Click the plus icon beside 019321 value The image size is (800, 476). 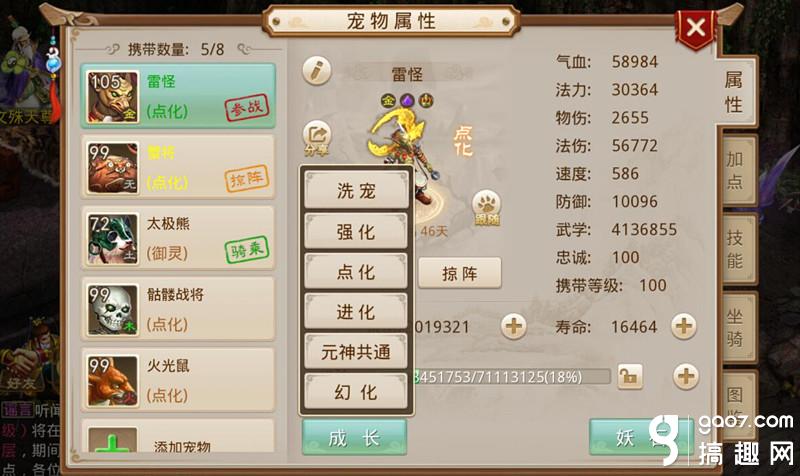point(514,325)
